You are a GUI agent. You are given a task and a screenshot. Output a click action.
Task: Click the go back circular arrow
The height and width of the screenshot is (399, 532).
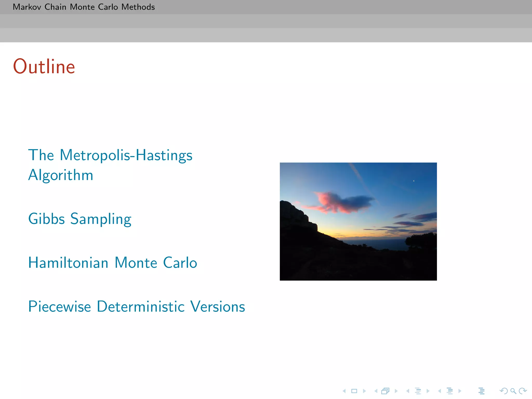(x=503, y=391)
